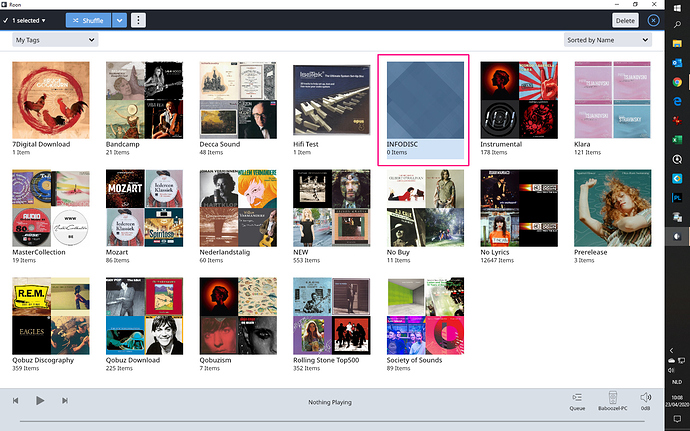Open the Baboozel-PC zone picker
Viewport: 690px width, 431px height.
(x=613, y=401)
